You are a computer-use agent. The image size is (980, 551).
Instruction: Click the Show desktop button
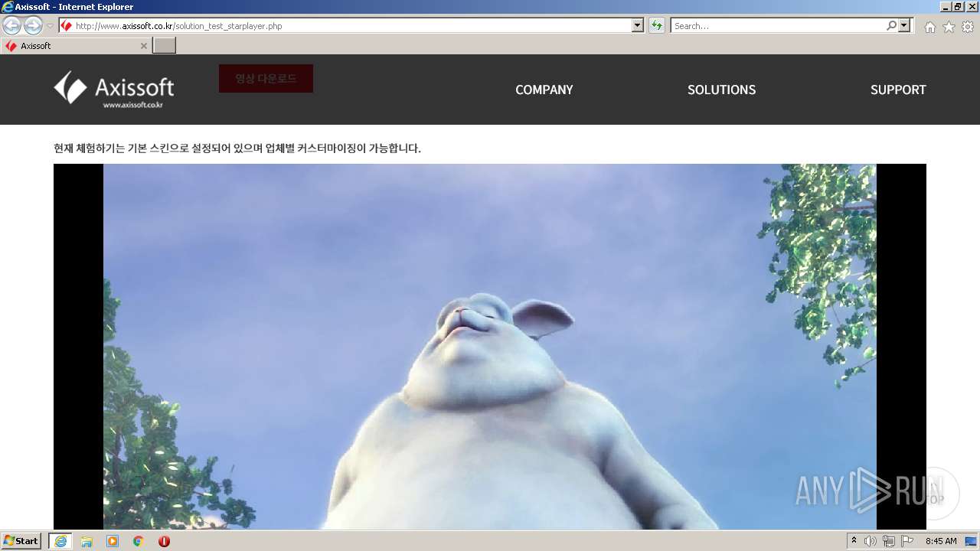(x=972, y=541)
